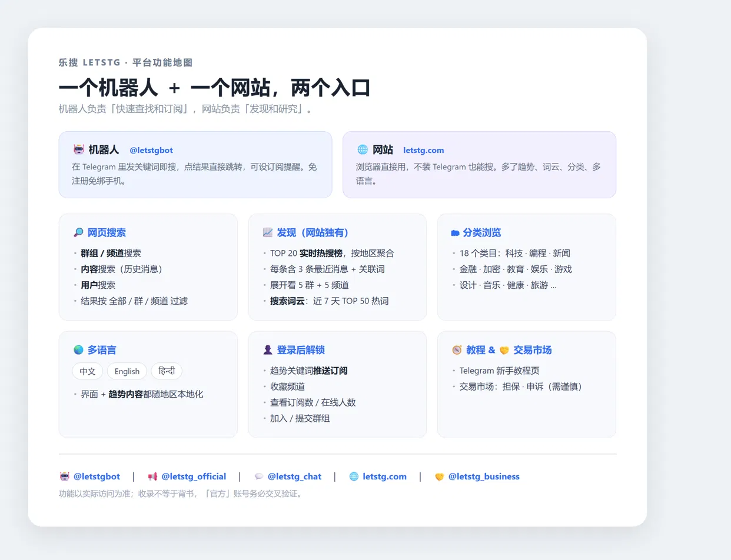Click the 金融 · 加密 · 教育 · 娱乐 · 游戏 line
The width and height of the screenshot is (731, 560).
pyautogui.click(x=516, y=269)
